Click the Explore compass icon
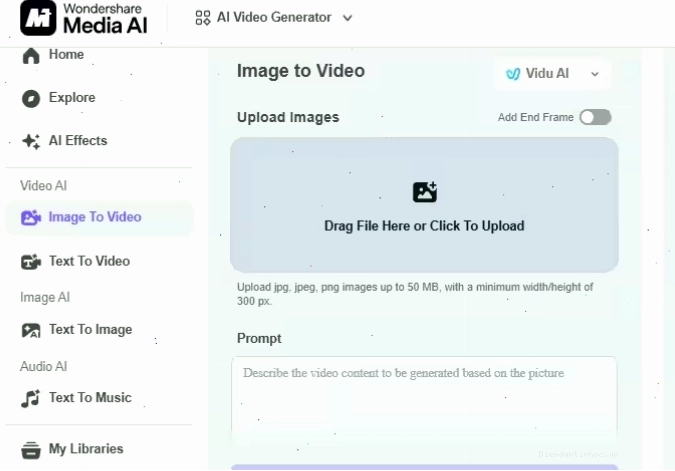Viewport: 675px width, 471px height. (x=31, y=99)
